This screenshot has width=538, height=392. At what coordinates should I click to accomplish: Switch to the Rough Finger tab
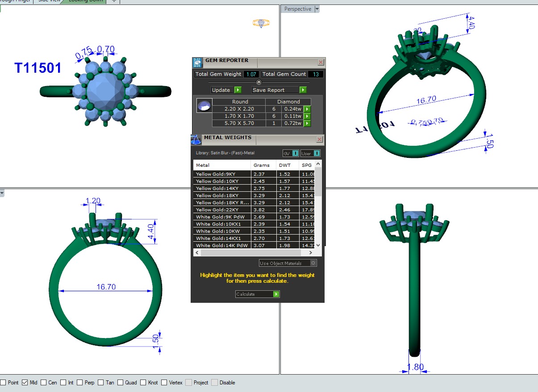(x=16, y=1)
